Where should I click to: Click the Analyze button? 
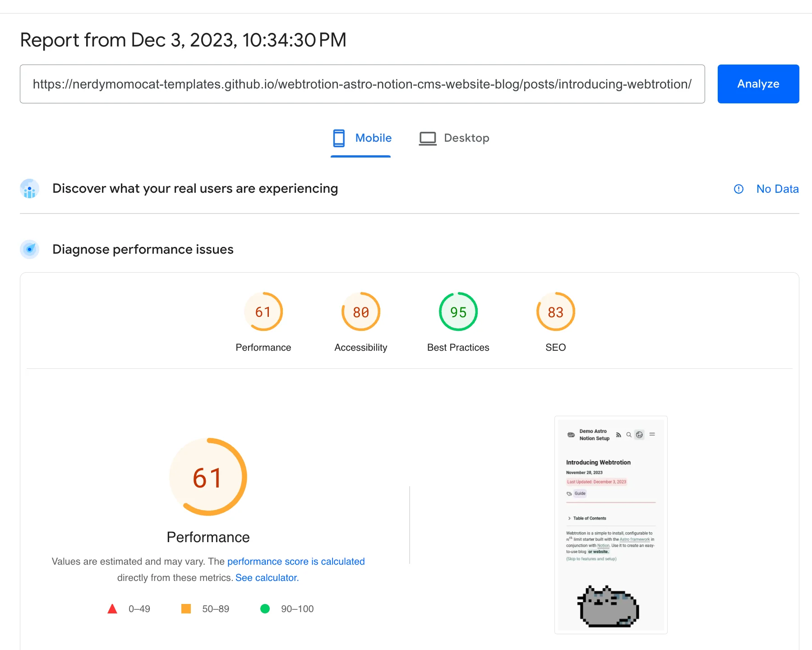point(758,84)
